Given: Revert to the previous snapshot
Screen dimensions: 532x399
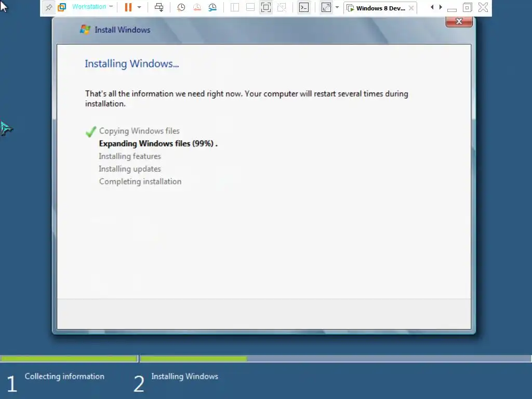Looking at the screenshot, I should (x=197, y=7).
